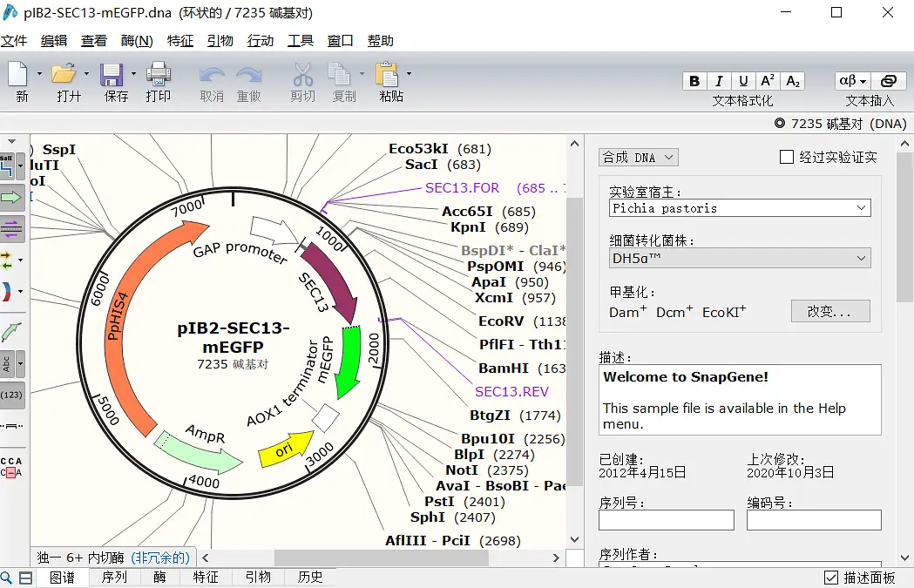
Task: Click the split view icon beside the magnifier
Action: [x=25, y=578]
